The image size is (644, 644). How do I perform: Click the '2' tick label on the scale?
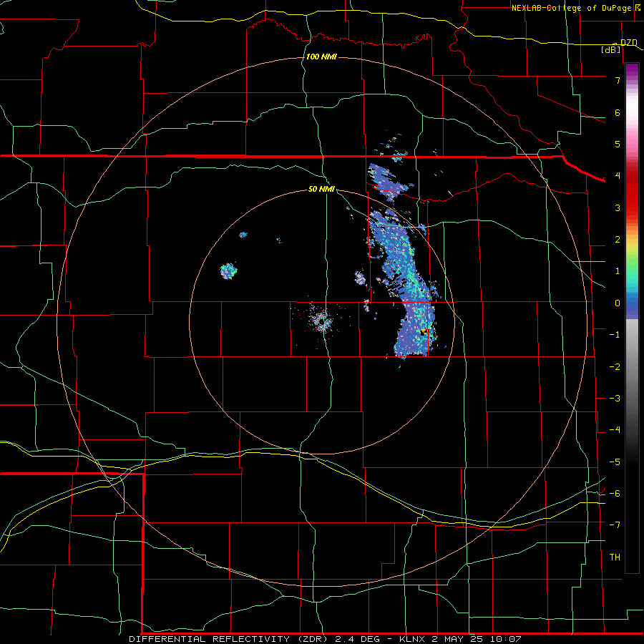[618, 240]
